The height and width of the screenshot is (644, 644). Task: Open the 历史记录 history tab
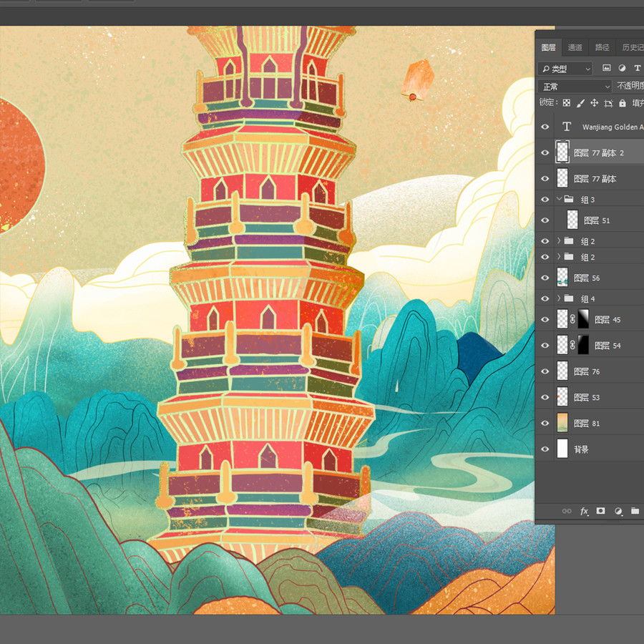[x=633, y=48]
